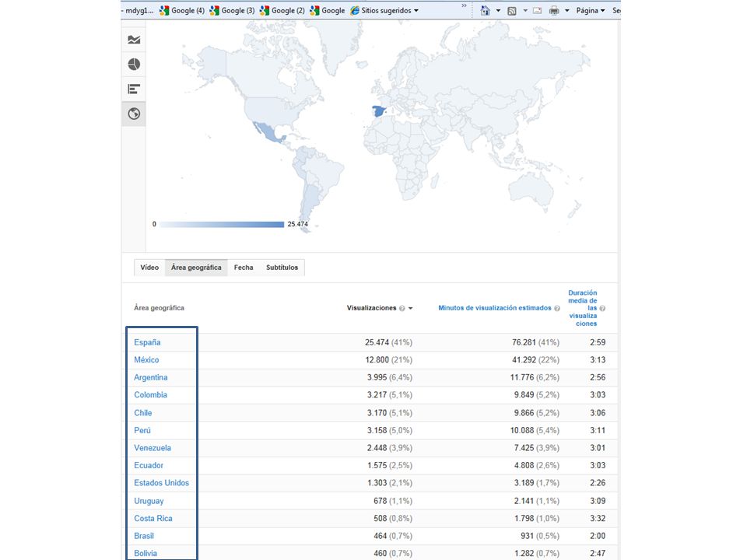Sort by Minutos de visualización estimados

point(495,308)
